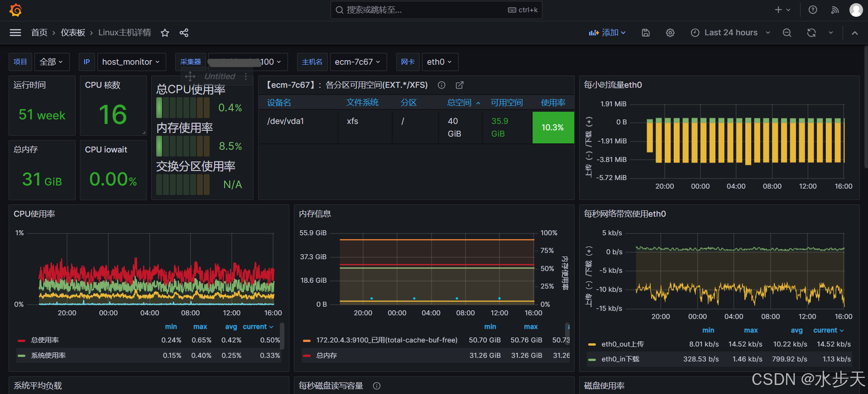Sort CPU legend by avg column
Image resolution: width=868 pixels, height=394 pixels.
[x=231, y=327]
